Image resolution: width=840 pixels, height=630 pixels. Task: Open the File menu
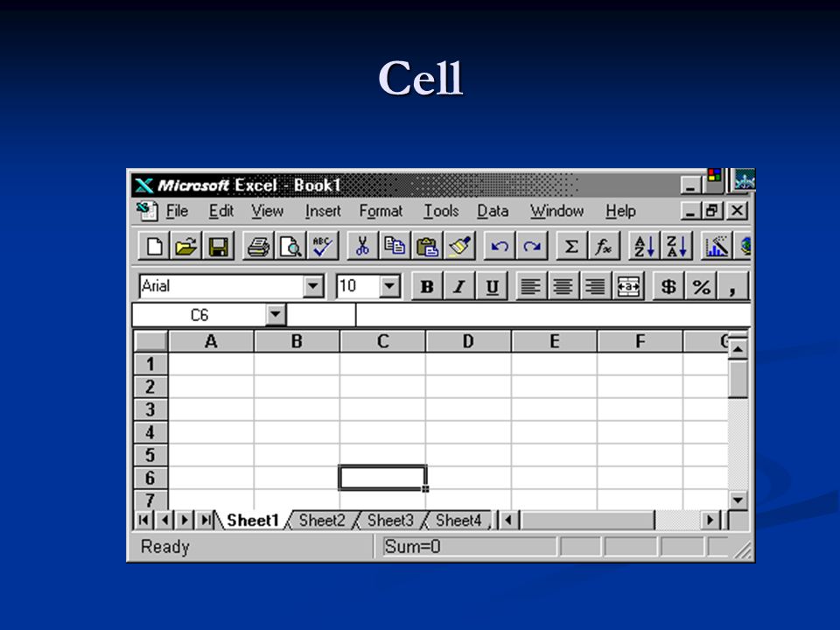[177, 211]
